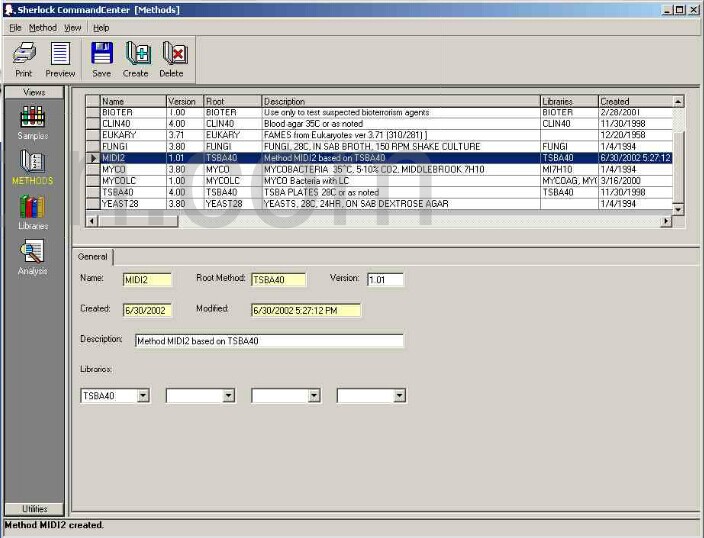This screenshot has height=538, width=704.
Task: Expand the second Libraries dropdown
Action: point(229,396)
